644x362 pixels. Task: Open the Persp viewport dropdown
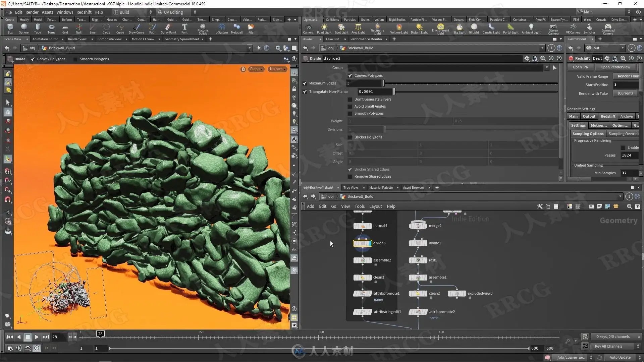pyautogui.click(x=256, y=69)
